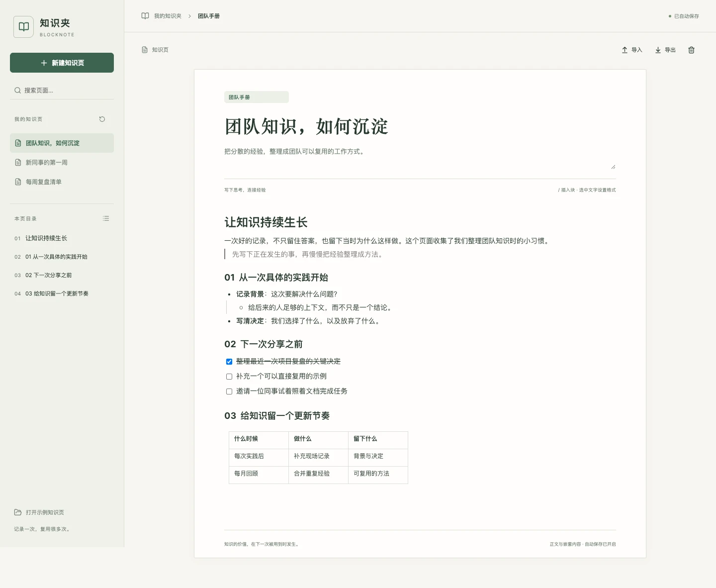Click the 导入 upload button
The image size is (716, 588).
632,50
